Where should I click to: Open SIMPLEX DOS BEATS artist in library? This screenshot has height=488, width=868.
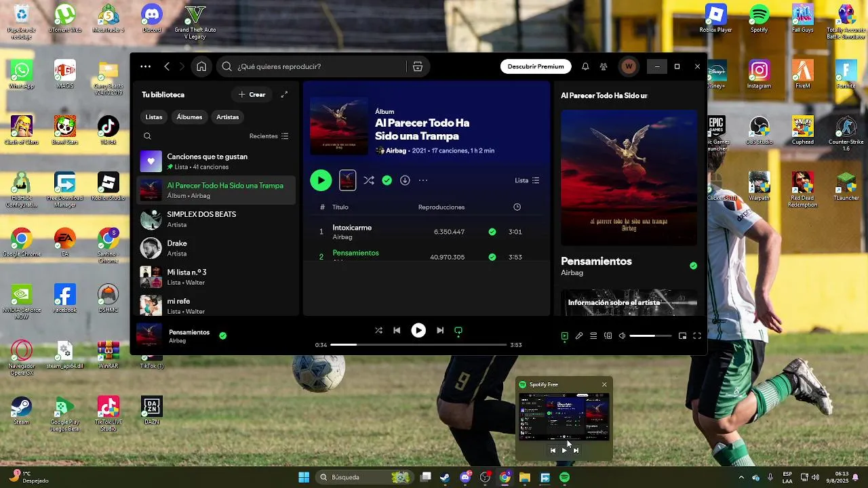[216, 219]
